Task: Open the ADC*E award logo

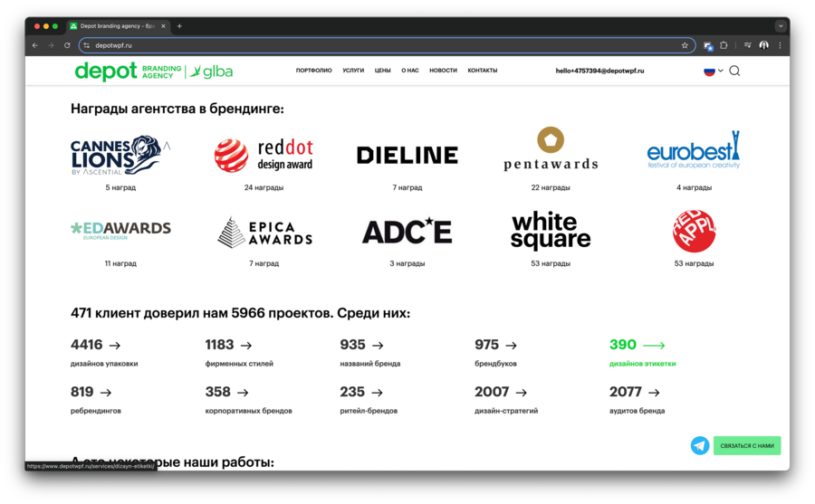Action: [x=407, y=232]
